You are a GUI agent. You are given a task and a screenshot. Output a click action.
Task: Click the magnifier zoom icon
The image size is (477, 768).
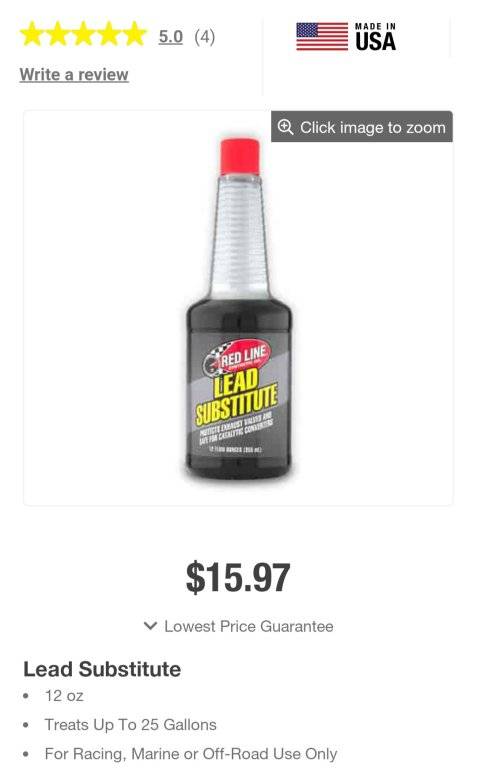point(286,127)
